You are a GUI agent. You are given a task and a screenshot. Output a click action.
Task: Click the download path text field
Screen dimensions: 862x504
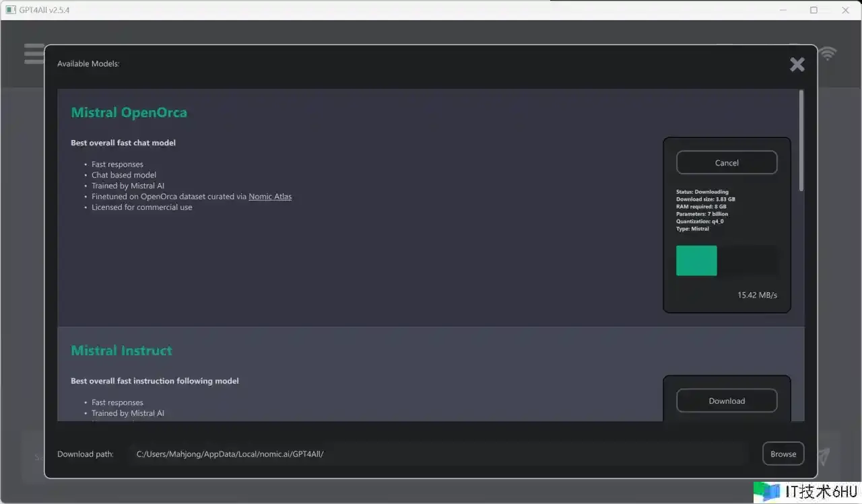(438, 454)
